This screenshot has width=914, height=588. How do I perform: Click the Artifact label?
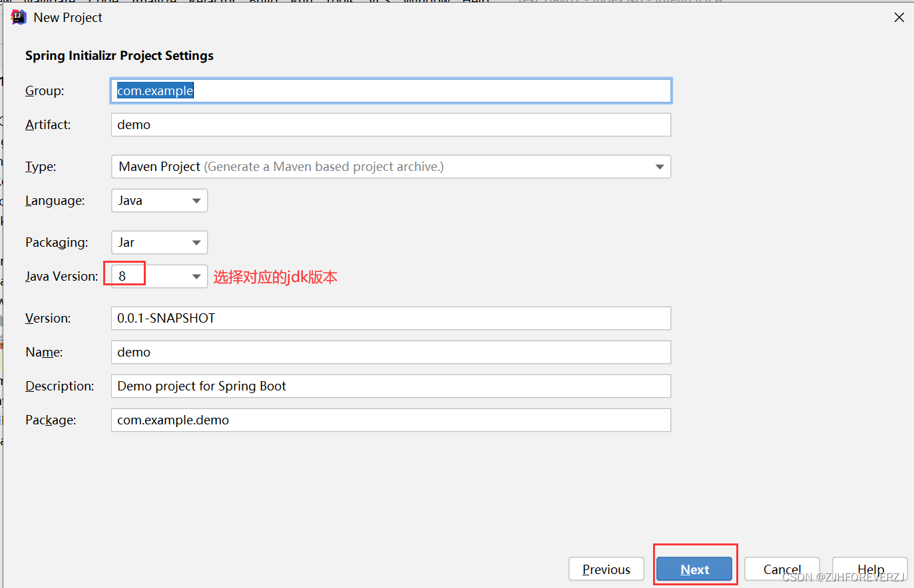pos(48,124)
